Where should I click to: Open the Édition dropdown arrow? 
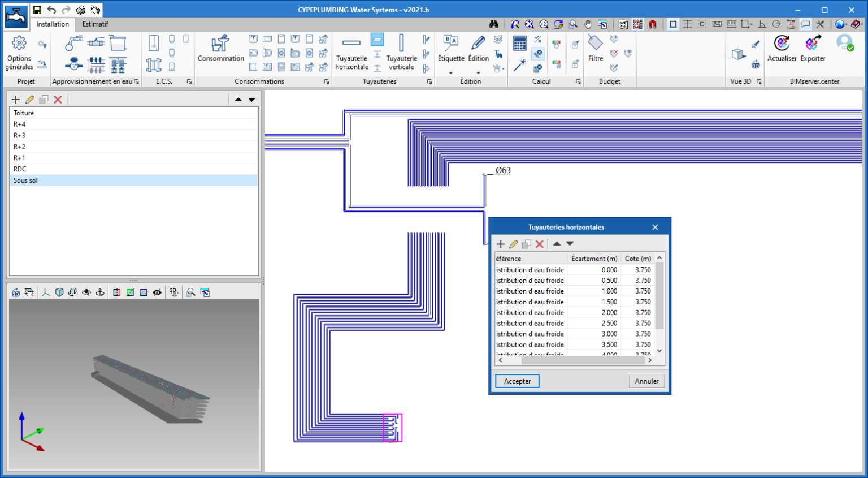click(478, 73)
